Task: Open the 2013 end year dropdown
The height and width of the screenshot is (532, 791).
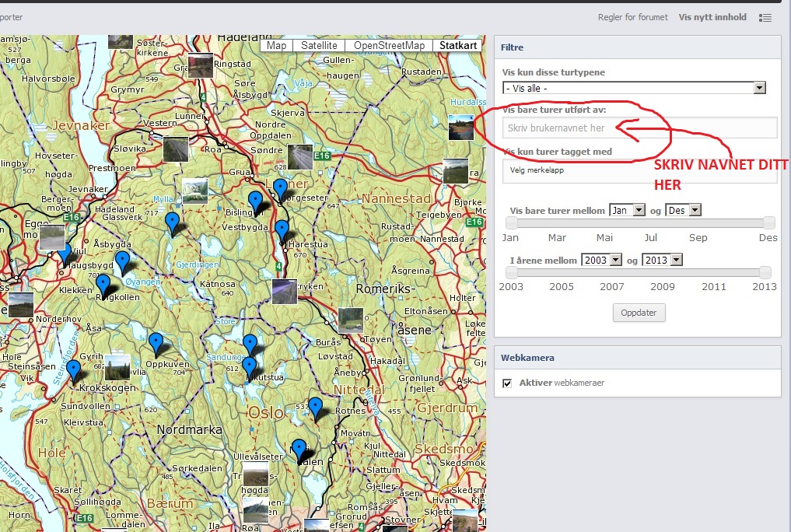Action: [662, 260]
